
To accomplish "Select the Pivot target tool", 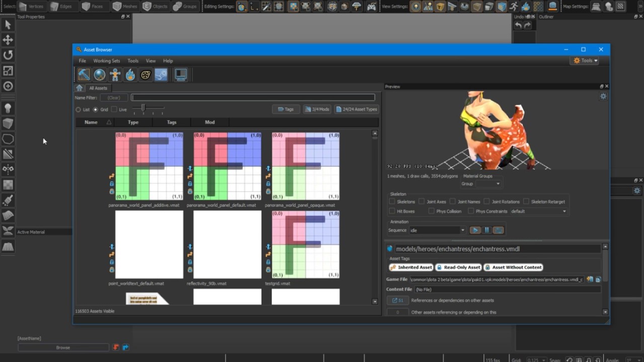I will (x=8, y=86).
